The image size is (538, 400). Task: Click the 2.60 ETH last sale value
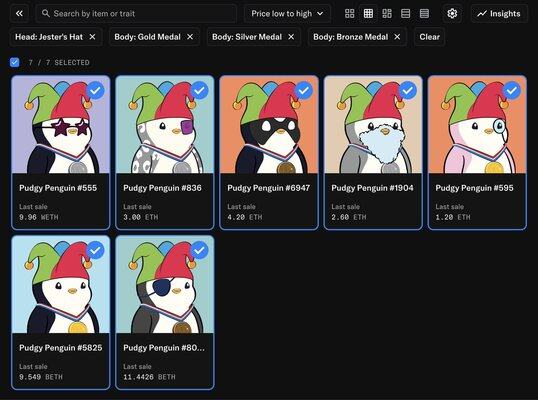tap(349, 217)
